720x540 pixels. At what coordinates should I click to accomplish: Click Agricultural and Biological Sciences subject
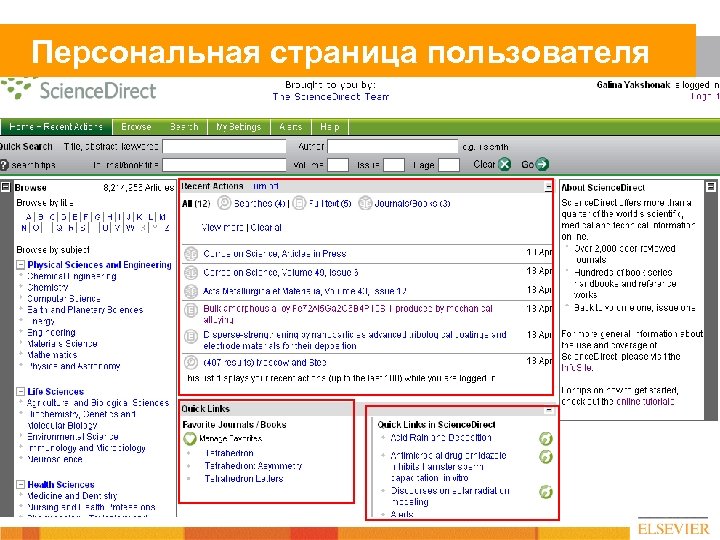pyautogui.click(x=98, y=403)
